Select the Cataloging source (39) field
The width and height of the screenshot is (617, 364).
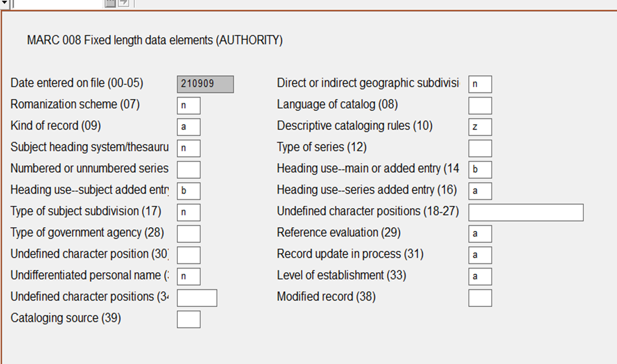[188, 319]
